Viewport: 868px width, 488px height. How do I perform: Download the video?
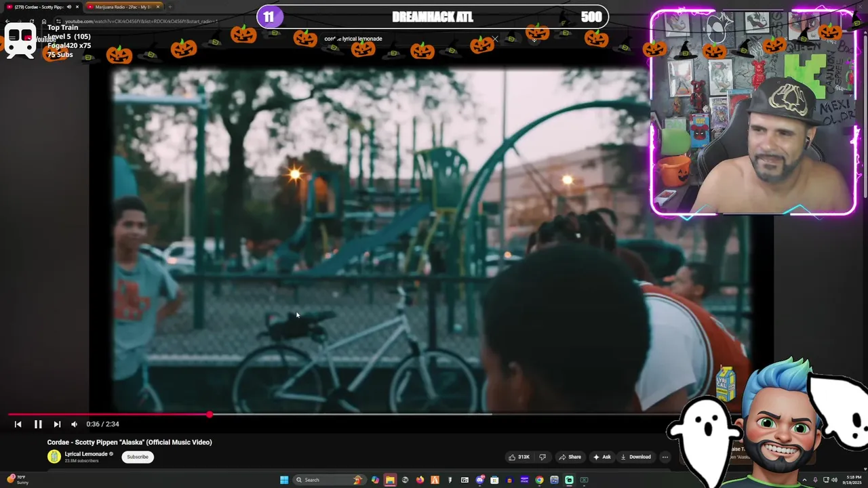coord(635,457)
